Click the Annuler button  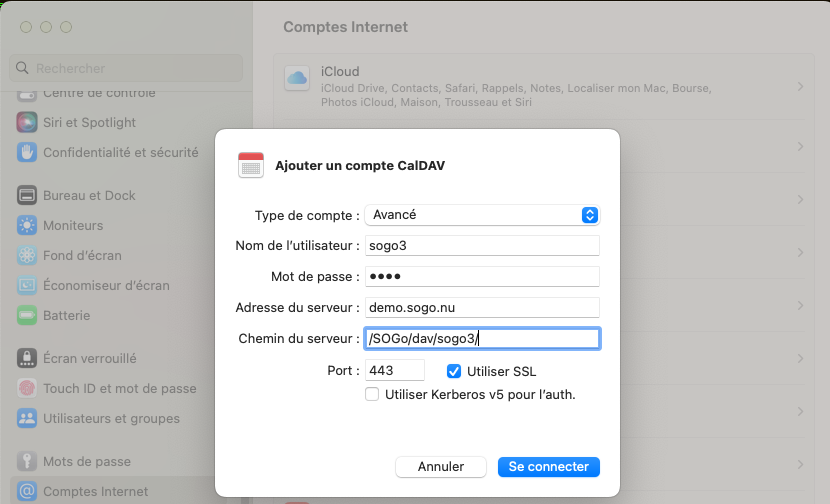pos(441,466)
